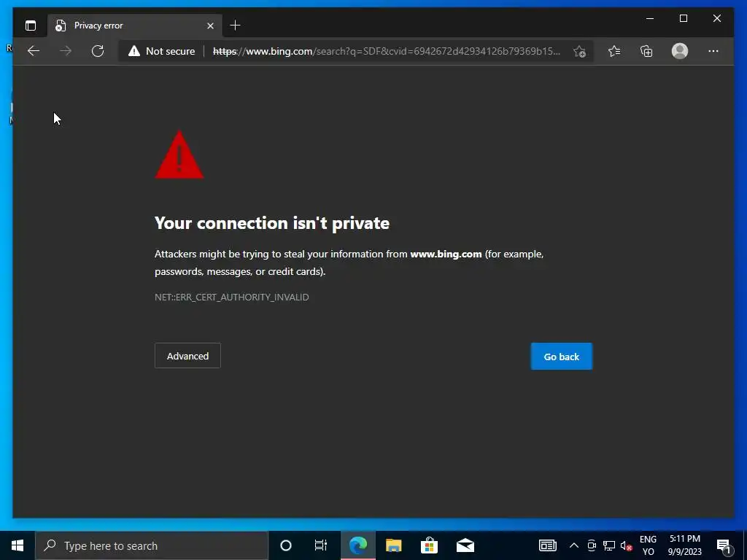Click Microsoft Edge taskbar icon
The width and height of the screenshot is (747, 560).
coord(358,545)
